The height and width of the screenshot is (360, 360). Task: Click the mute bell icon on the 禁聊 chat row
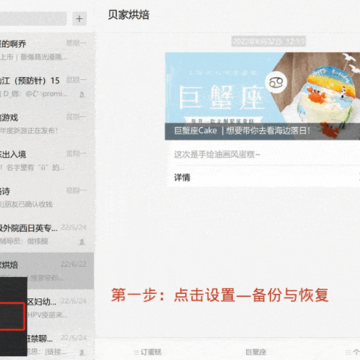tap(82, 352)
